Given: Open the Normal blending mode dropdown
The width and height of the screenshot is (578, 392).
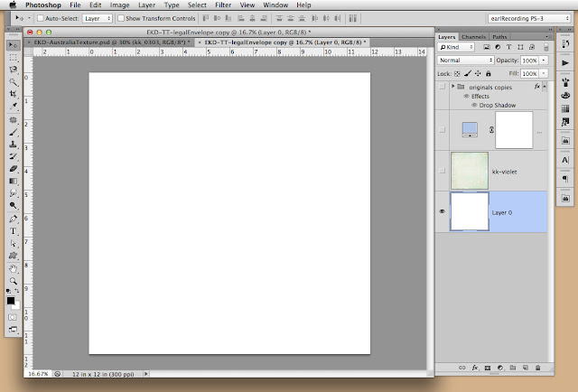Looking at the screenshot, I should (x=465, y=61).
